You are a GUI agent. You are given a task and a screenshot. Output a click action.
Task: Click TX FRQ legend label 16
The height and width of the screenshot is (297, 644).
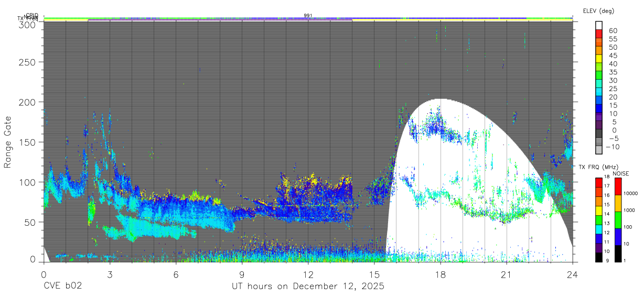tap(608, 196)
